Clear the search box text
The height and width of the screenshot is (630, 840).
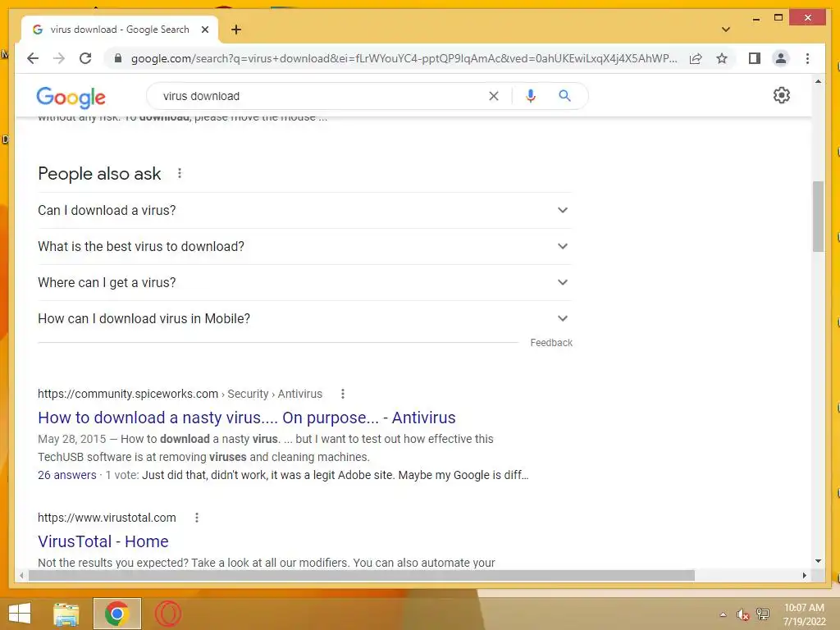coord(493,96)
